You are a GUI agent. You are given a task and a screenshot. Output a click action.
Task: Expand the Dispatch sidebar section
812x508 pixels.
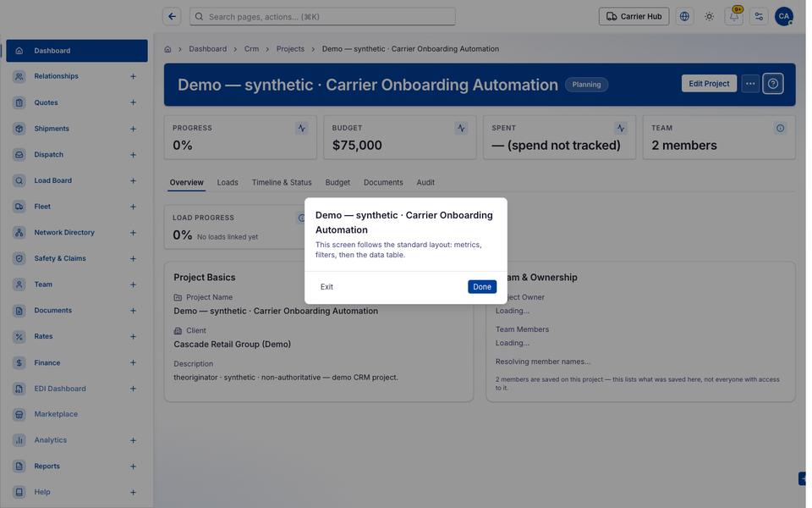133,154
